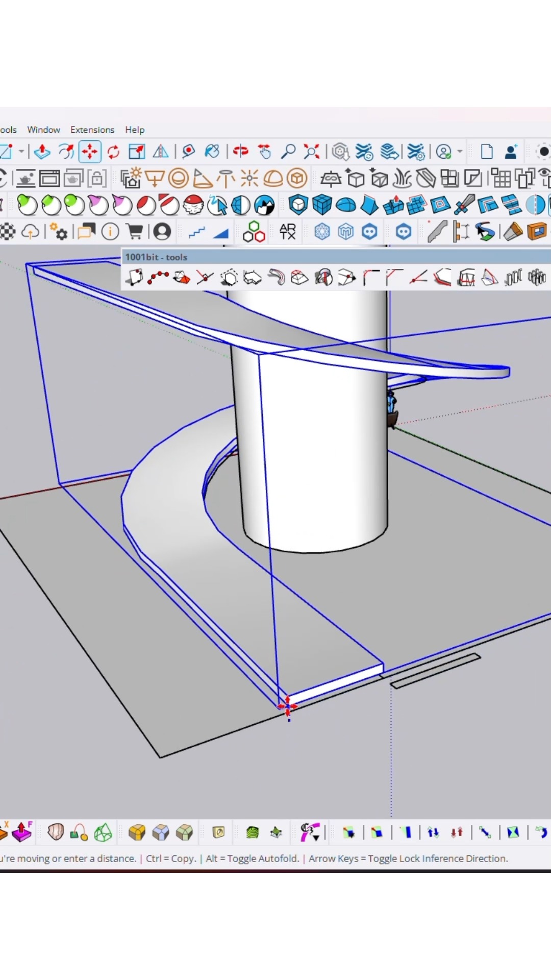Select the Orbit tool
551x980 pixels.
(240, 152)
